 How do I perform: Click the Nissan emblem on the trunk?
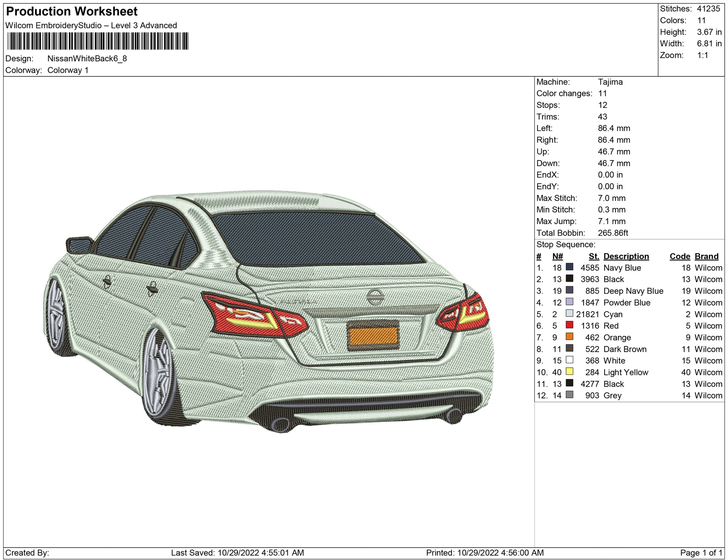click(x=375, y=297)
